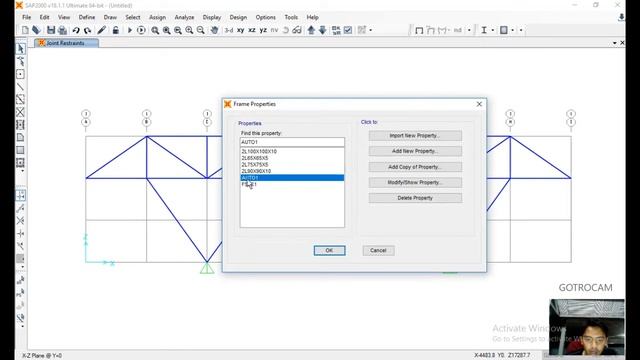Viewport: 640px width, 360px height.
Task: Open the Design menu
Action: 238,17
